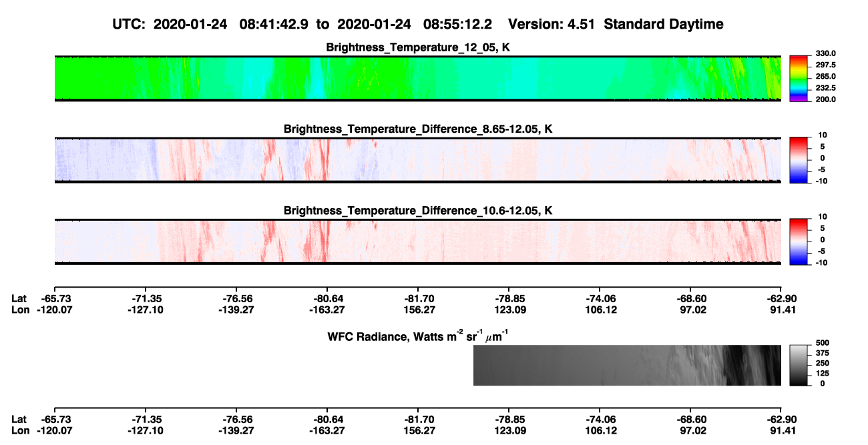The image size is (868, 445).
Task: Click the 10 tick on the 8.65-12.05 colorbar
Action: [x=823, y=135]
